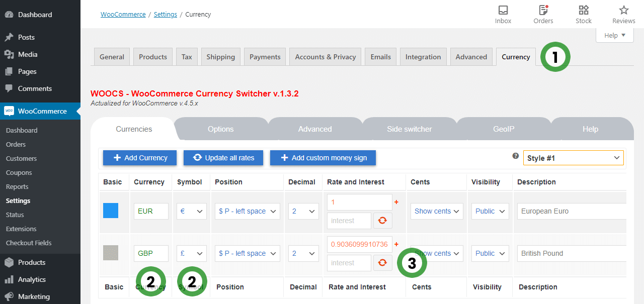The image size is (644, 304).
Task: Refresh the EUR rate with orange icon
Action: tap(383, 221)
